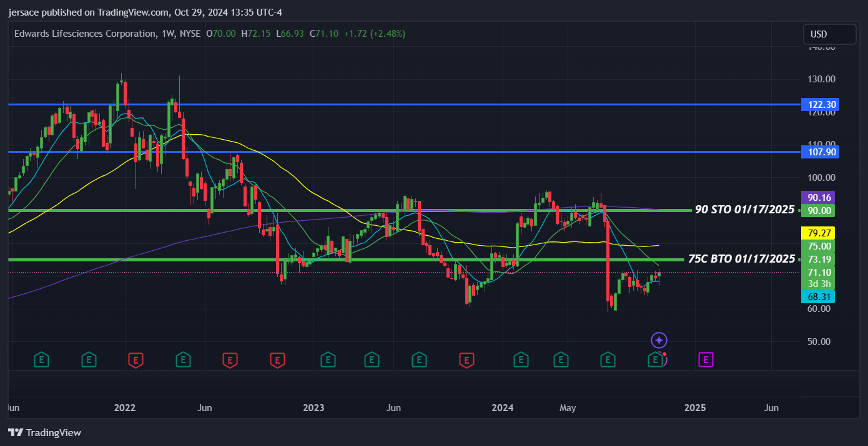Click the red earnings E marker beside the 2022 label
Image resolution: width=868 pixels, height=446 pixels.
pos(136,359)
